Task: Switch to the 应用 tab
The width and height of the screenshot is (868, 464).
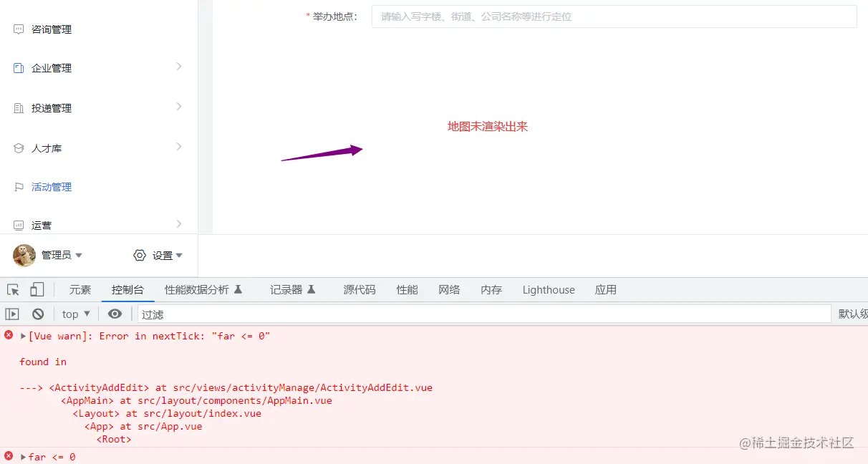Action: click(x=606, y=289)
